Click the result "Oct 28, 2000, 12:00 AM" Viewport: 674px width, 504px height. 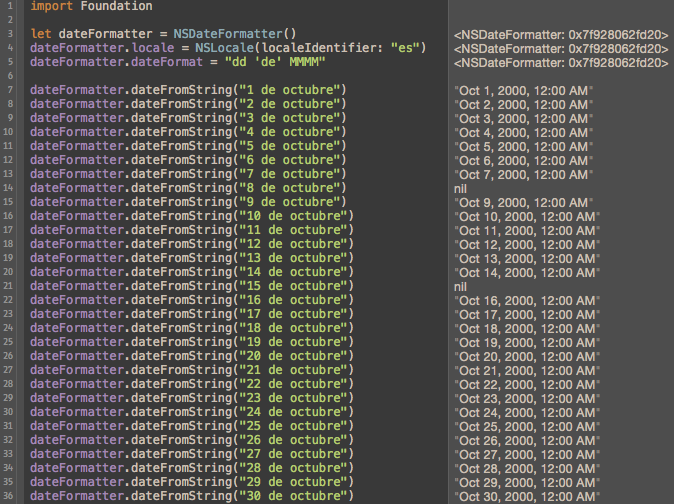[x=527, y=469]
